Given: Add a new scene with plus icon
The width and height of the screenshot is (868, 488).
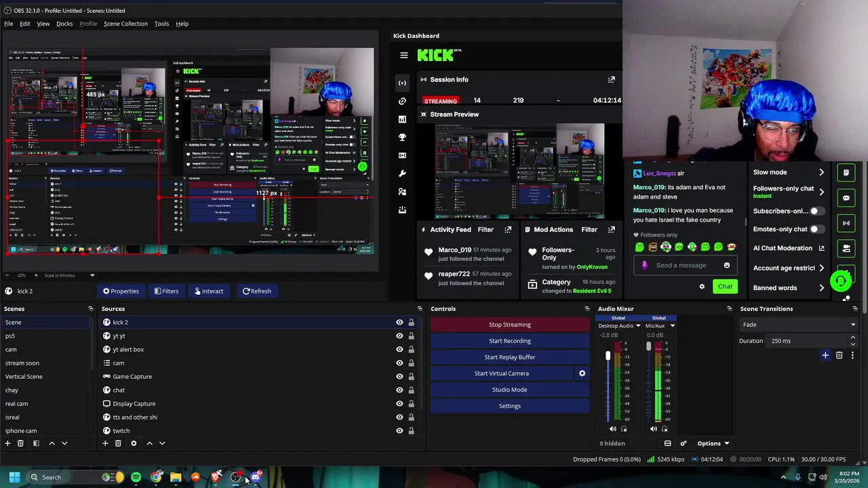Looking at the screenshot, I should pyautogui.click(x=7, y=443).
